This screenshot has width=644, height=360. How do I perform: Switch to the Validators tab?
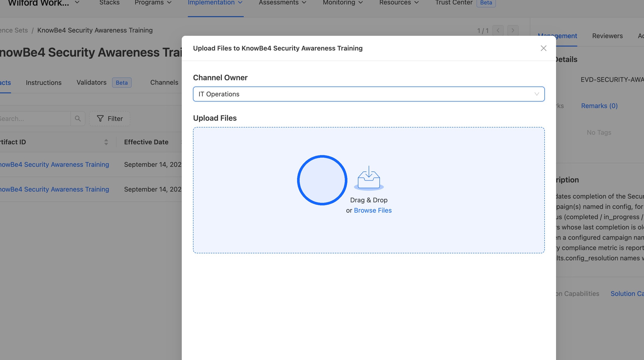tap(91, 83)
